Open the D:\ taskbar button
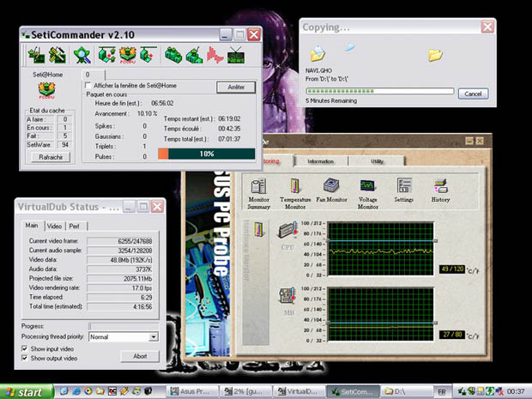 click(x=406, y=391)
